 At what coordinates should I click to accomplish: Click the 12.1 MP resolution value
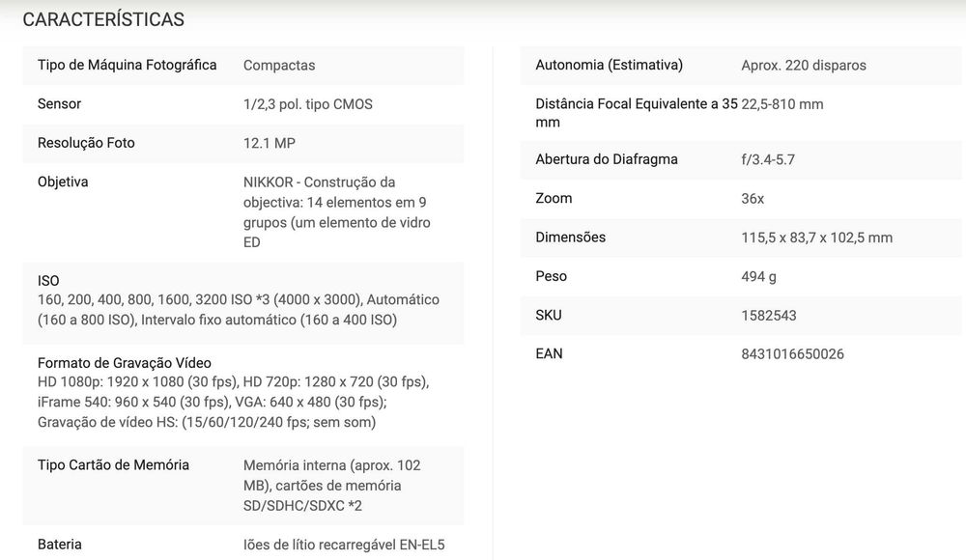[270, 143]
